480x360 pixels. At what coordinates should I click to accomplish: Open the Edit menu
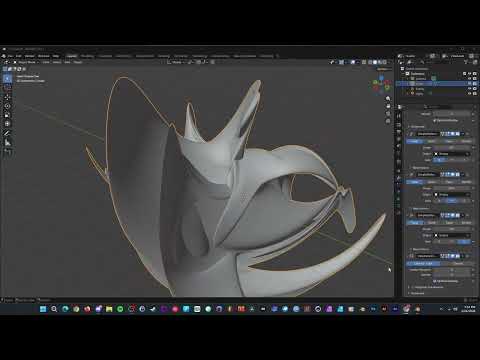19,56
